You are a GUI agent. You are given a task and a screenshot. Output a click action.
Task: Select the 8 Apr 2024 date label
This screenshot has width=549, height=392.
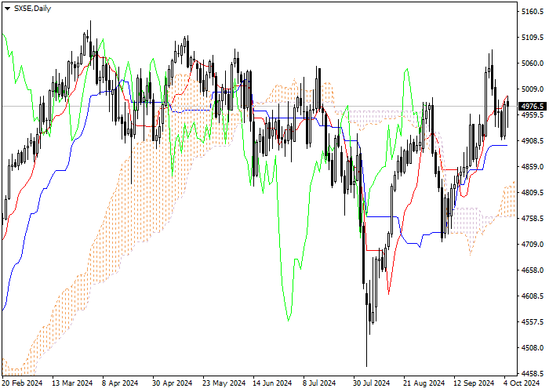pyautogui.click(x=120, y=383)
